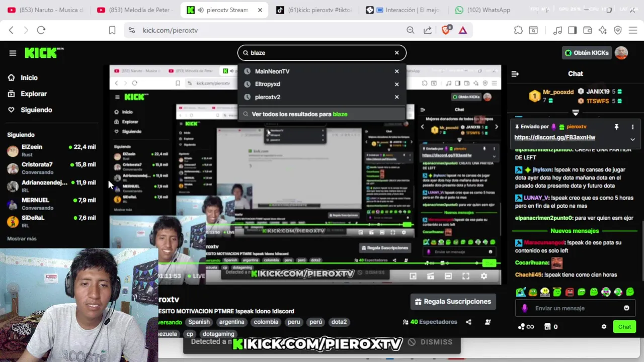Remove Eltropyxd from search history
This screenshot has width=644, height=362.
click(396, 84)
